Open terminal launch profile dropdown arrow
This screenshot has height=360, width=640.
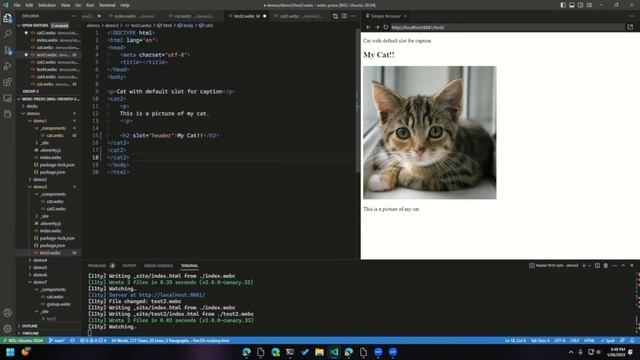click(x=589, y=266)
